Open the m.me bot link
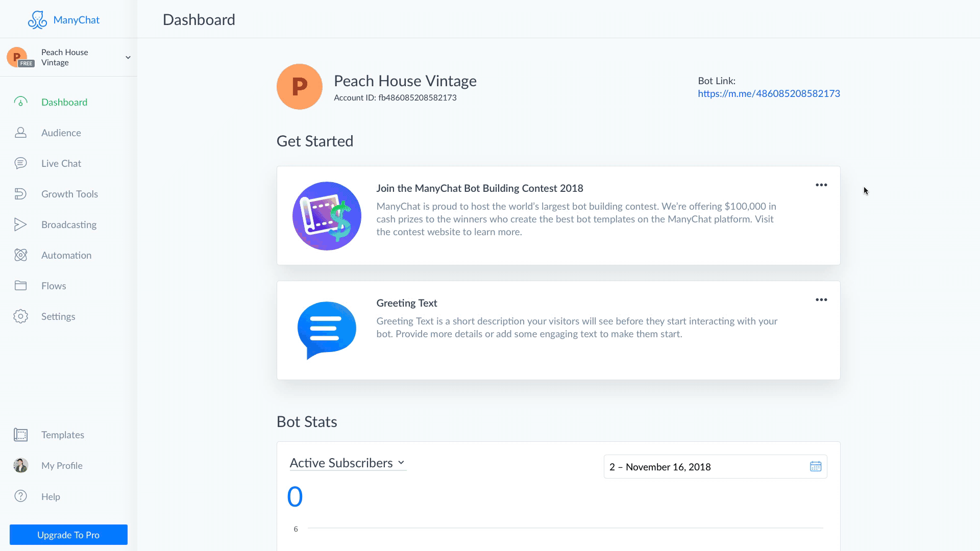 [x=769, y=93]
